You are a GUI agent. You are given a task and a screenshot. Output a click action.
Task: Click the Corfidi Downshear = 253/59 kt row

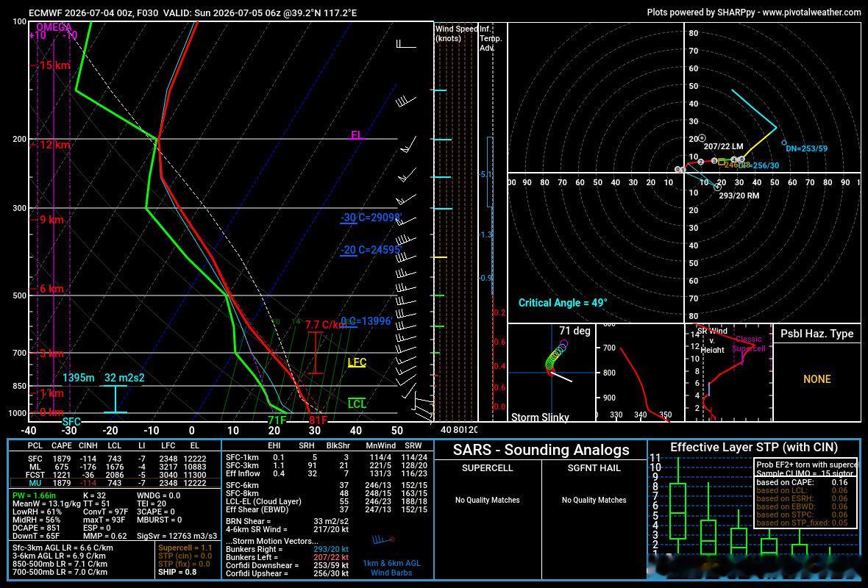pyautogui.click(x=288, y=565)
